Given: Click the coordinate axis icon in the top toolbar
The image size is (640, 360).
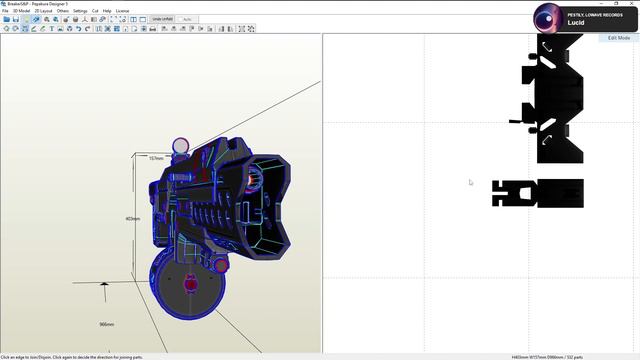Looking at the screenshot, I should (x=85, y=19).
